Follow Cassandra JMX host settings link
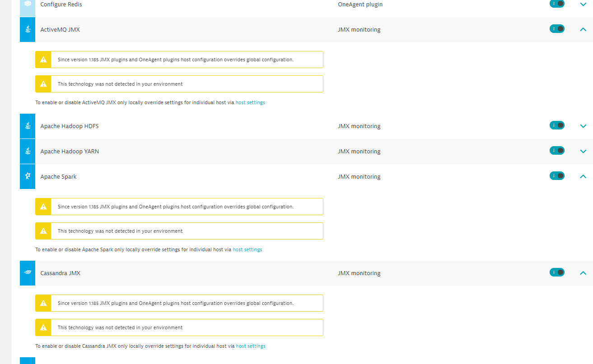The image size is (593, 364). point(251,346)
